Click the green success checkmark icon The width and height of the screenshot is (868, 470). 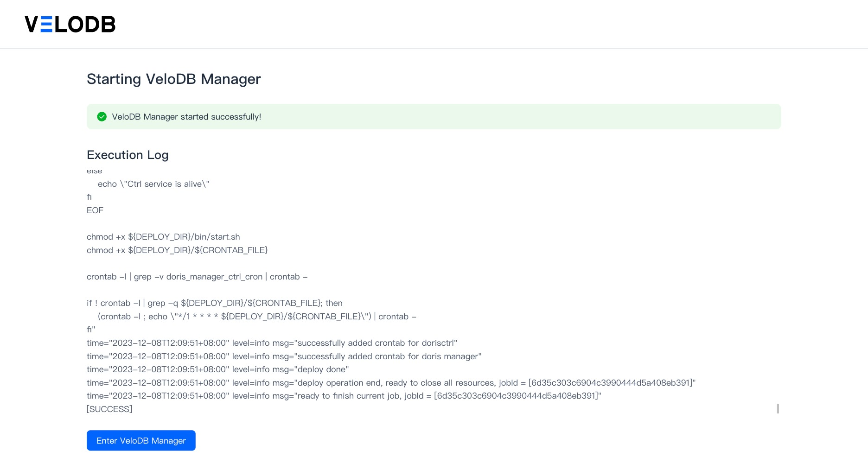(x=102, y=117)
